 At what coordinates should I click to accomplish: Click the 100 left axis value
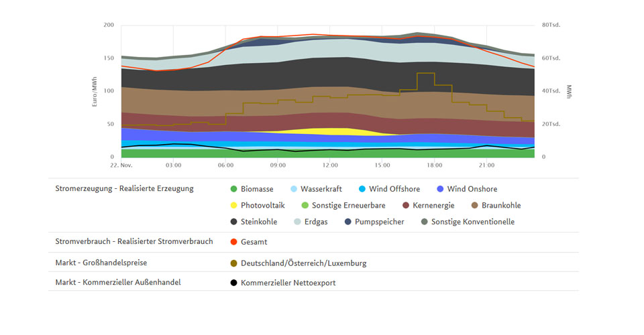click(x=109, y=91)
